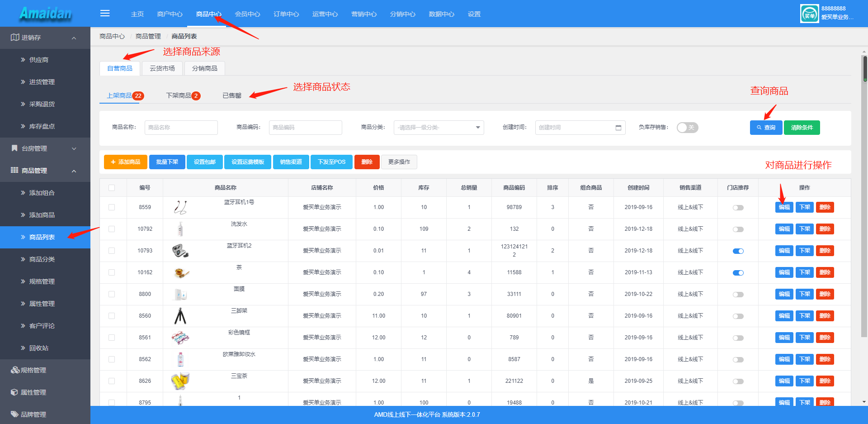Open the 商品分类 first-level category dropdown
Image resolution: width=868 pixels, height=424 pixels.
tap(439, 128)
